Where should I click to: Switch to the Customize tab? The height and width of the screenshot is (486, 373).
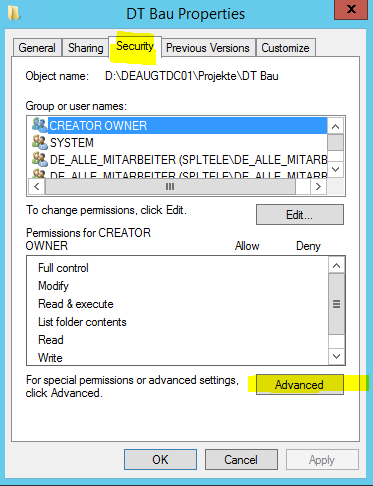pyautogui.click(x=285, y=48)
